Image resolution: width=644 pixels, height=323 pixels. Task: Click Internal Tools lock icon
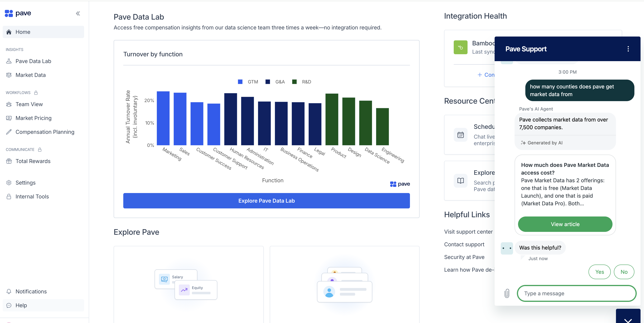tap(9, 196)
